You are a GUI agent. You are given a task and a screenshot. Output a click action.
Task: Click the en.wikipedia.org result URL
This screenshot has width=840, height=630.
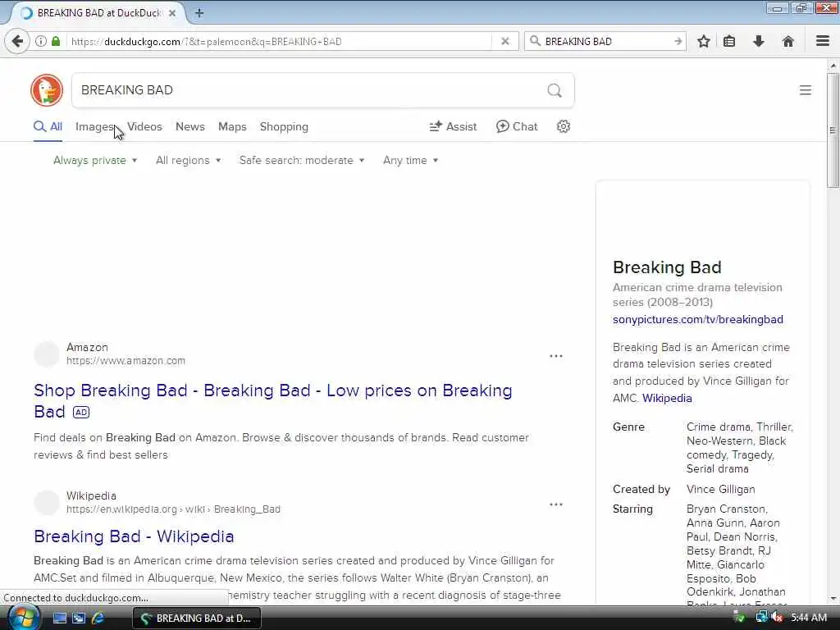point(173,509)
